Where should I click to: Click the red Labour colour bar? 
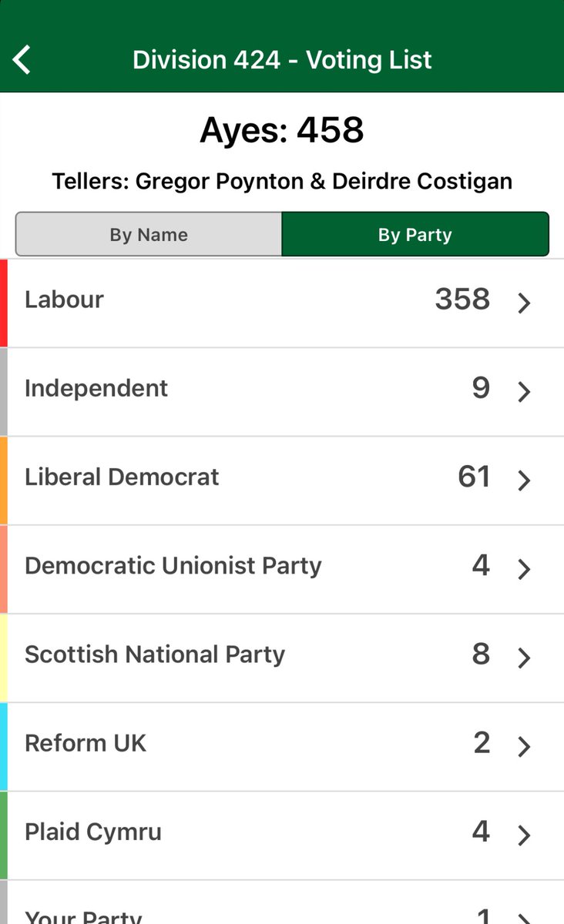pos(4,303)
